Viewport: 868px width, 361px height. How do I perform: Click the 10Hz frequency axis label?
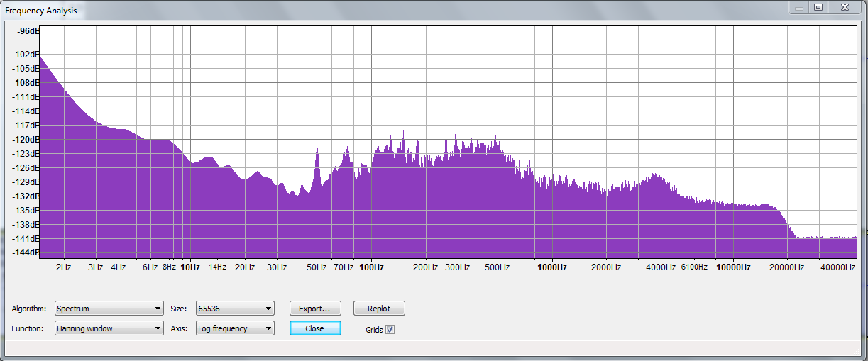190,267
